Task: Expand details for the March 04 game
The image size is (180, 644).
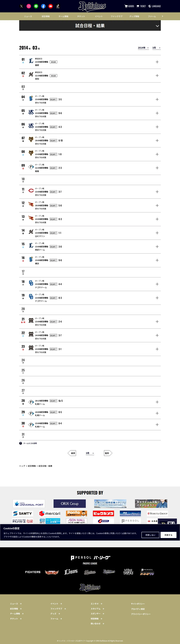Action: (157, 100)
